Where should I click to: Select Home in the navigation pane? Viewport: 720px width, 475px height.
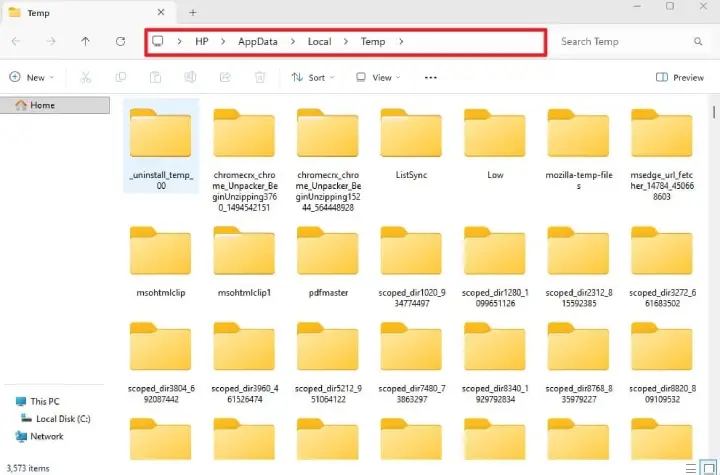coord(55,105)
